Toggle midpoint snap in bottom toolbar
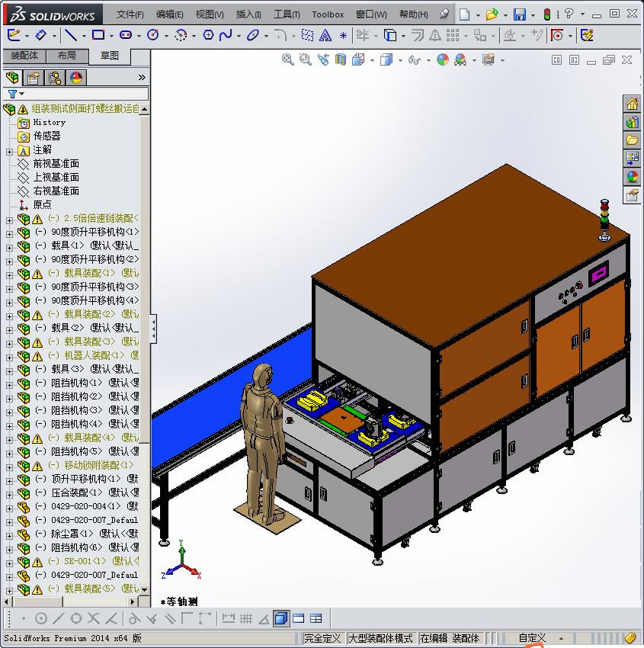This screenshot has width=644, height=648. coord(58,618)
